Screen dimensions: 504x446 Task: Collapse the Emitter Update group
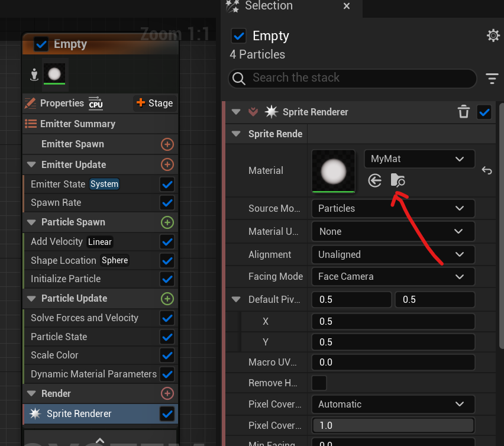pyautogui.click(x=31, y=165)
